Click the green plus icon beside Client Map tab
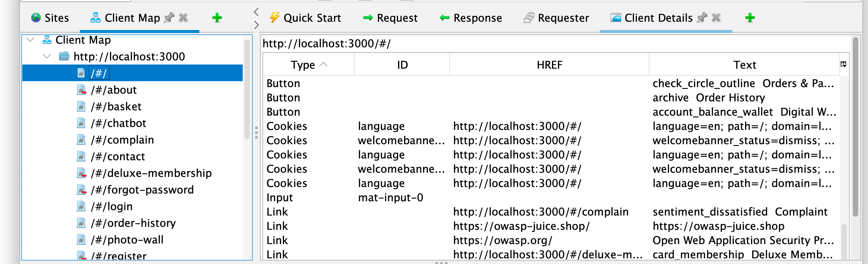The width and height of the screenshot is (868, 264). (x=217, y=18)
